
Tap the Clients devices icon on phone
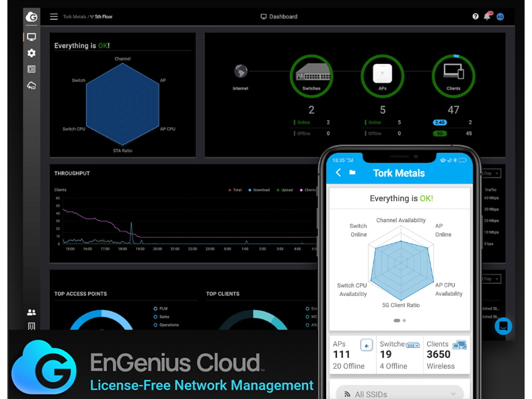coord(460,345)
